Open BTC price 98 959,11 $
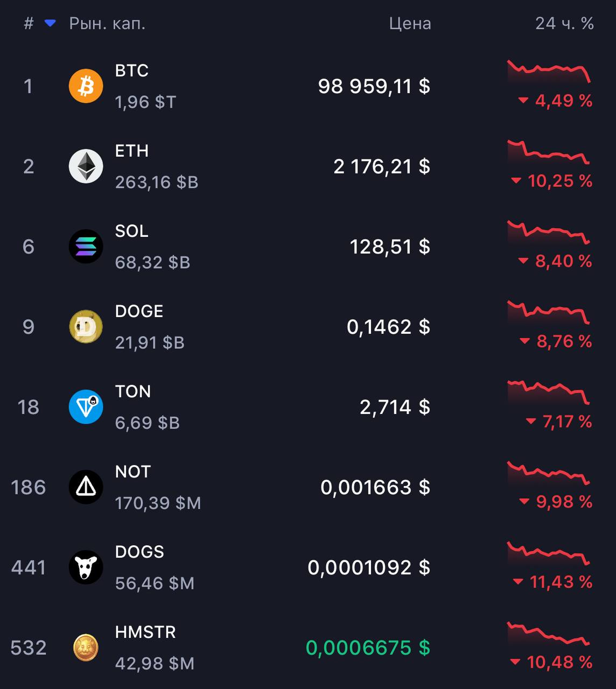 point(374,86)
